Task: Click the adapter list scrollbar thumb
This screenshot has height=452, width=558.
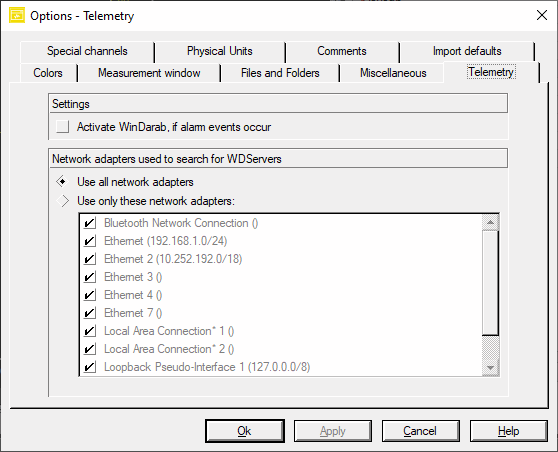Action: [x=490, y=283]
